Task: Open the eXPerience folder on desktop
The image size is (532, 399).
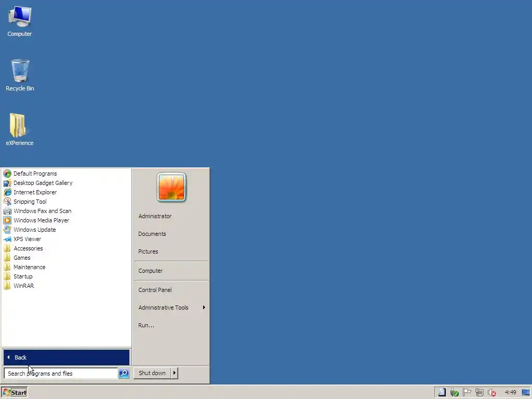Action: 19,129
